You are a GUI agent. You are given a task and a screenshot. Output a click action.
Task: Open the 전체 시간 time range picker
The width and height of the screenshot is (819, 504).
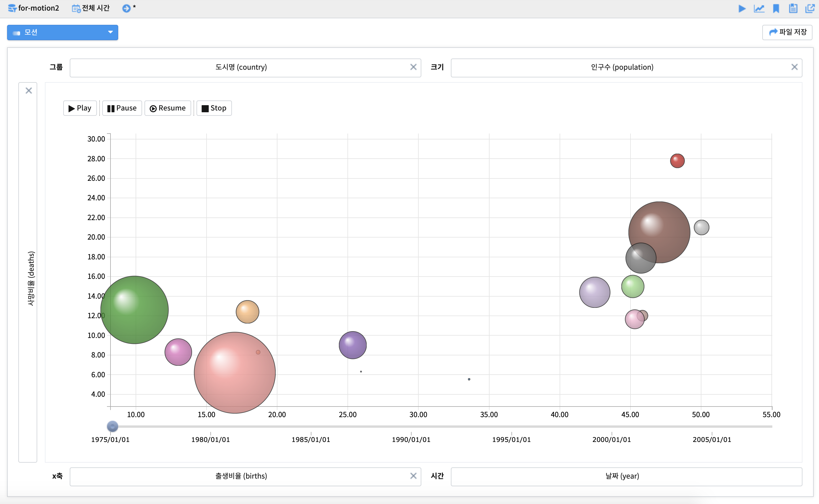pos(91,8)
